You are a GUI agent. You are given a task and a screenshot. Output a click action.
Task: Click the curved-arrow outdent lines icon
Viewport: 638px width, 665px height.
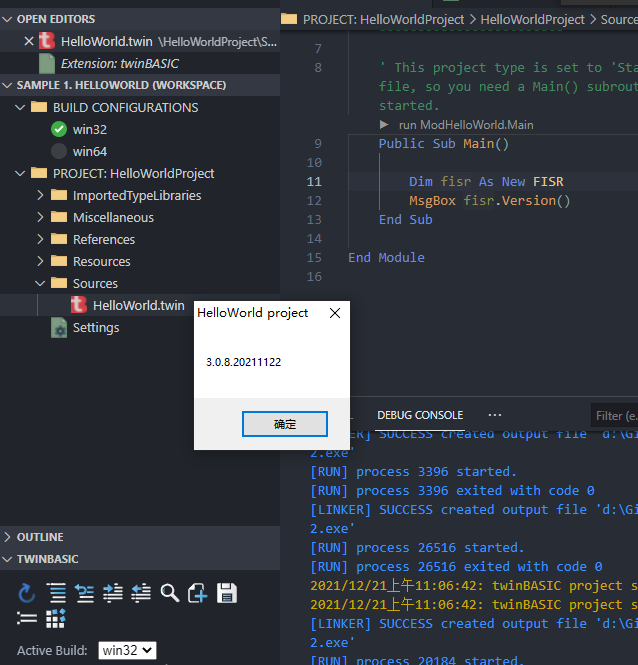[84, 593]
